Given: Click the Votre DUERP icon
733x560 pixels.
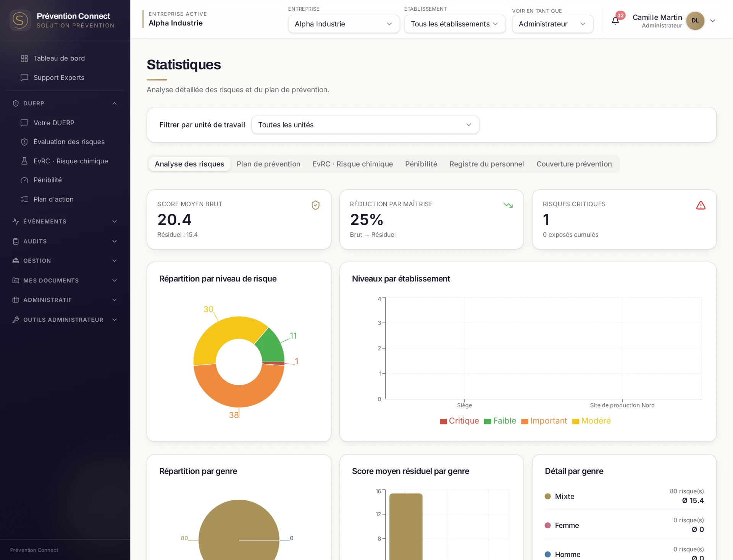Looking at the screenshot, I should click(24, 123).
